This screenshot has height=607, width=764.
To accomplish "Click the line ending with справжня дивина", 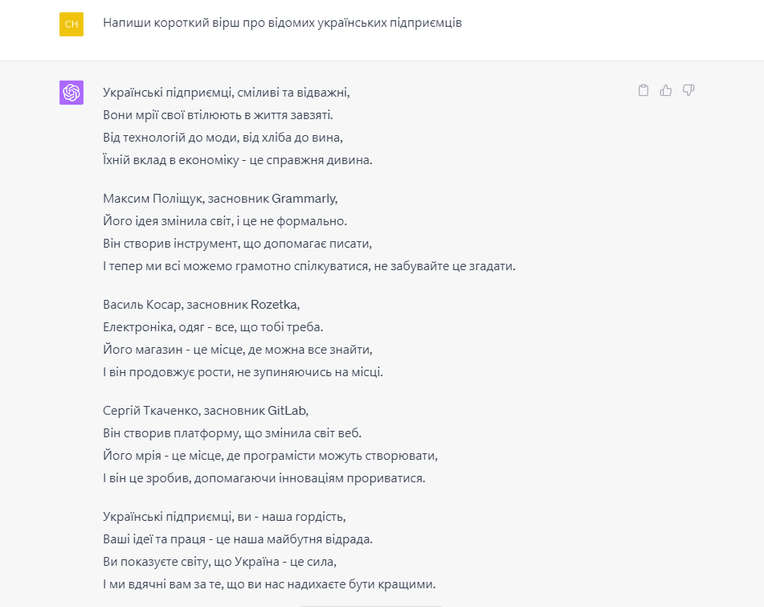I will click(x=237, y=160).
